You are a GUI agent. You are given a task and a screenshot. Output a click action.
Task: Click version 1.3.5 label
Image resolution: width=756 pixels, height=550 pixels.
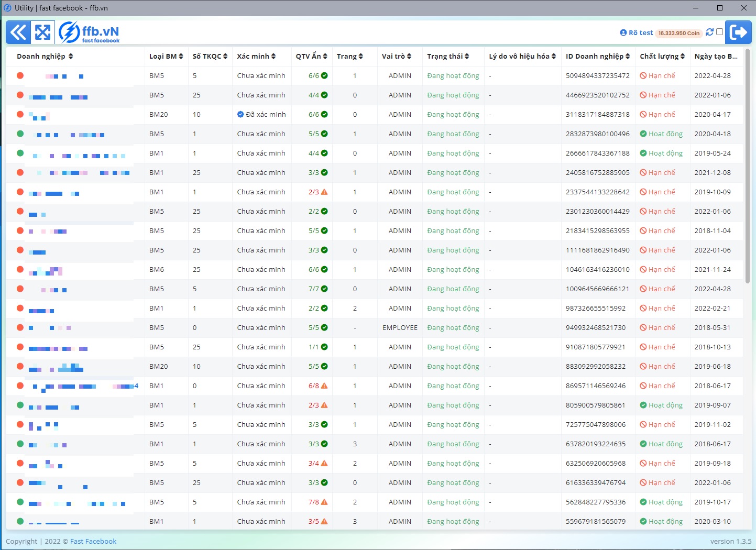tap(731, 541)
